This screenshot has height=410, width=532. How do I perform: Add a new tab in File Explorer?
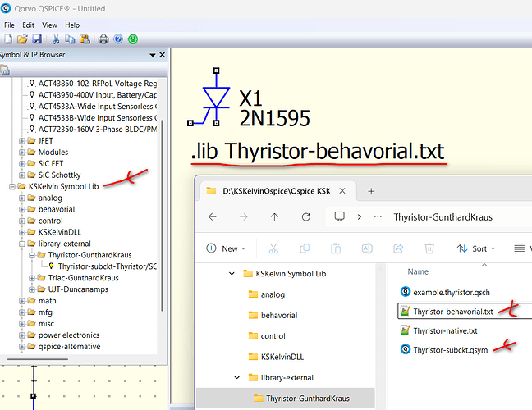(x=371, y=191)
